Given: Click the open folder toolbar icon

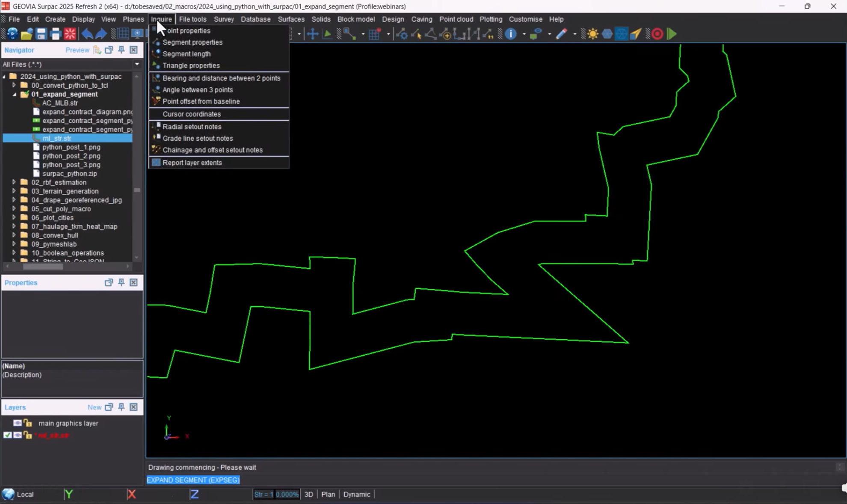Looking at the screenshot, I should click(27, 34).
